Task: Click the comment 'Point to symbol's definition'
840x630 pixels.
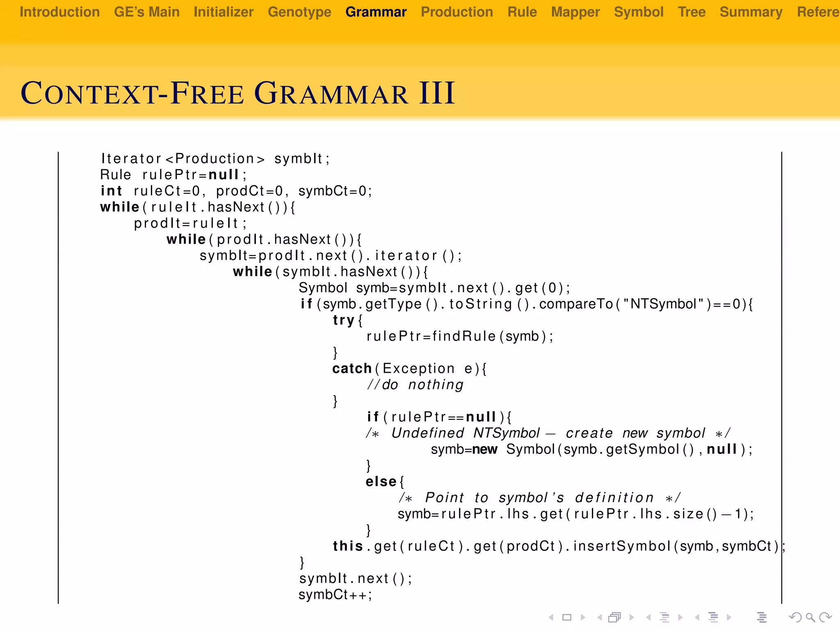Action: 540,498
